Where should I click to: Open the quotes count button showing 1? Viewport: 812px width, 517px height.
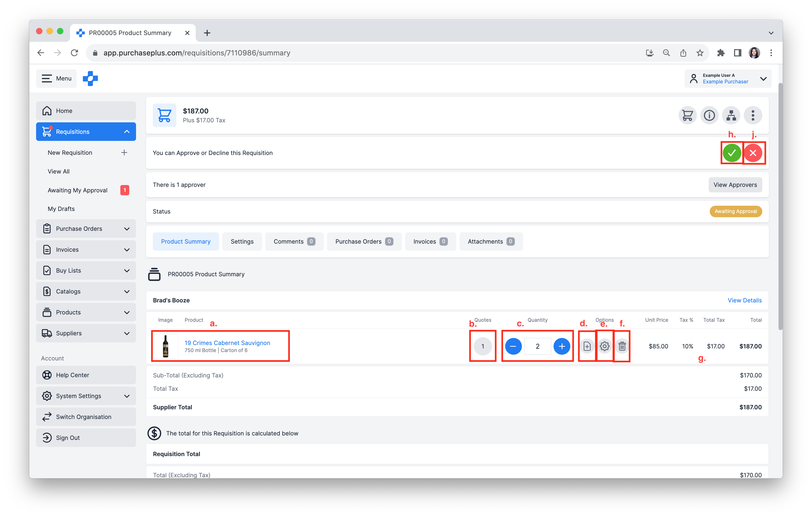[483, 346]
